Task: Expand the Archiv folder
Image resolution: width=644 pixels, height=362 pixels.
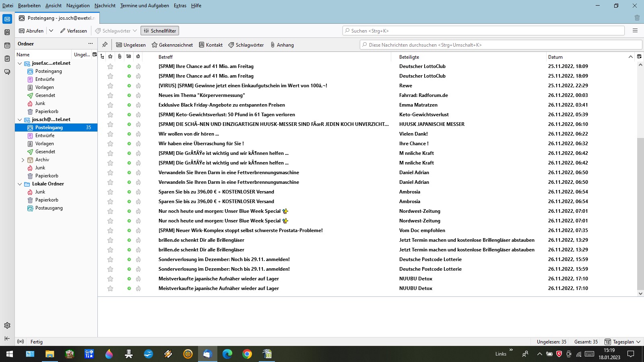Action: point(23,160)
